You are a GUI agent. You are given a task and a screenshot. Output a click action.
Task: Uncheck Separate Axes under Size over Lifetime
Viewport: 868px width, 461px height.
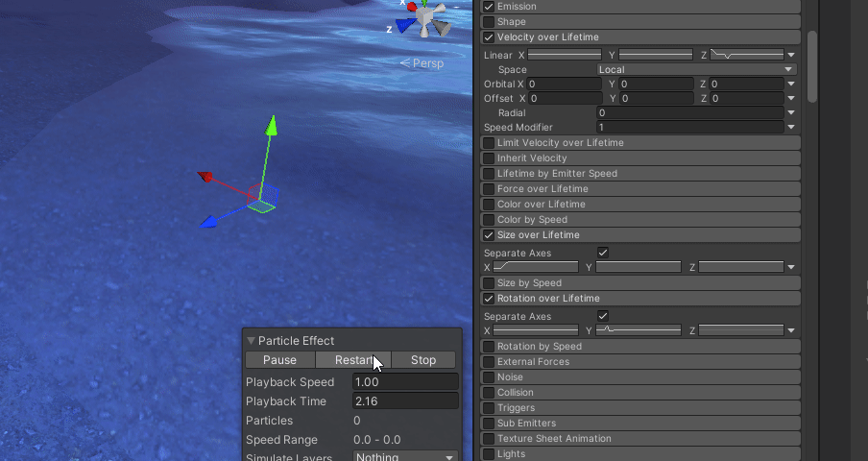pyautogui.click(x=603, y=253)
